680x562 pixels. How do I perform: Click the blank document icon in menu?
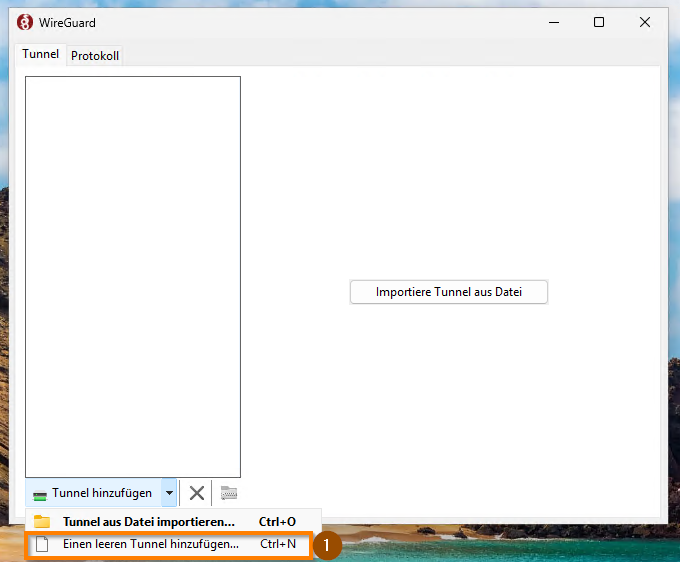[x=42, y=545]
